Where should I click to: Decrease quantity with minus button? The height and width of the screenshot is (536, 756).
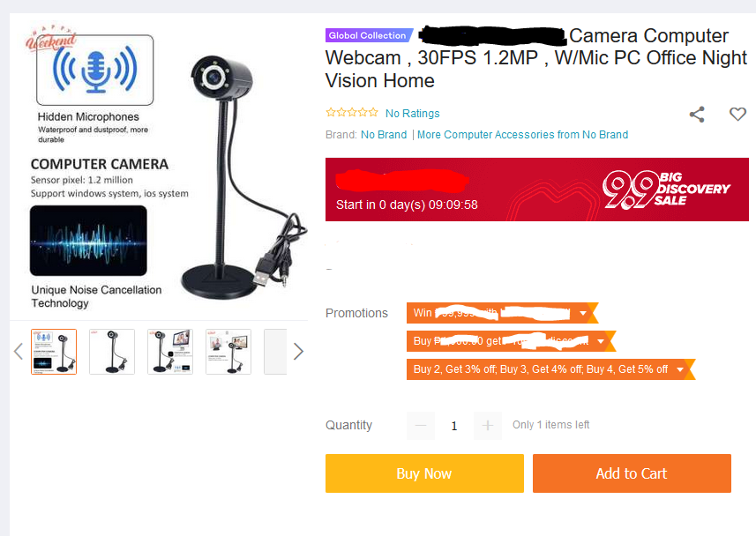coord(421,426)
